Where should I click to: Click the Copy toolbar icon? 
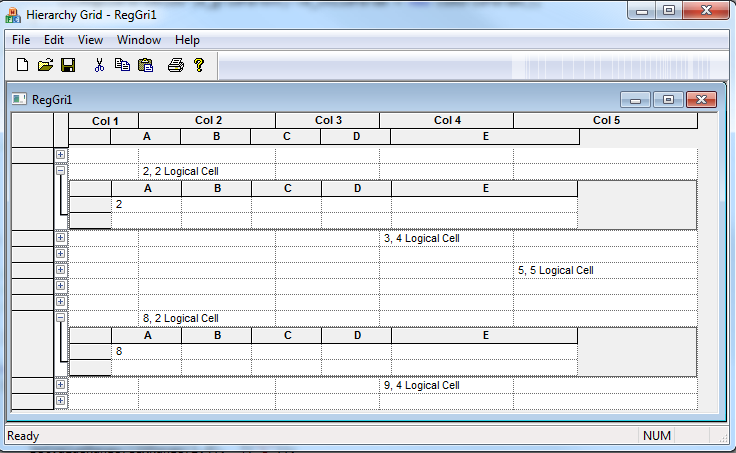[x=122, y=65]
